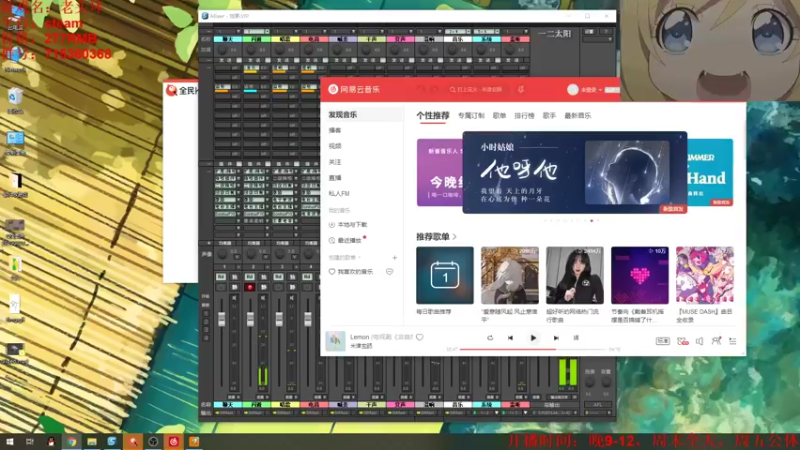Switch to 歌手 tab
This screenshot has height=450, width=800.
(x=549, y=116)
